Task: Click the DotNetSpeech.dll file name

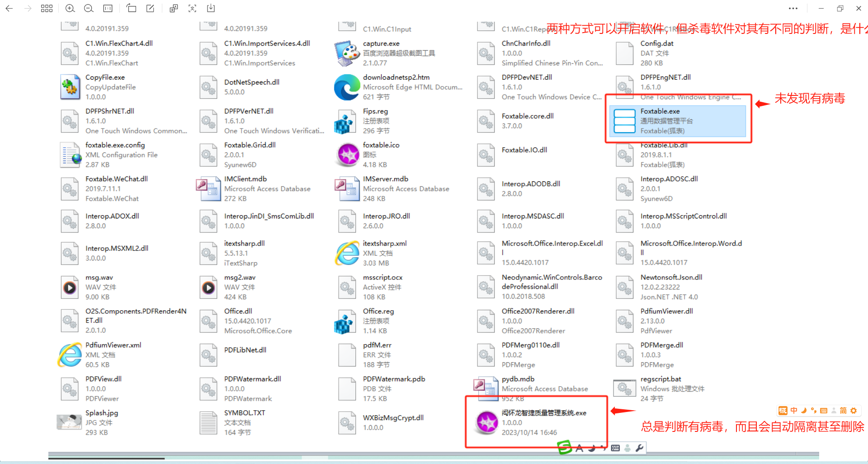Action: [x=252, y=82]
